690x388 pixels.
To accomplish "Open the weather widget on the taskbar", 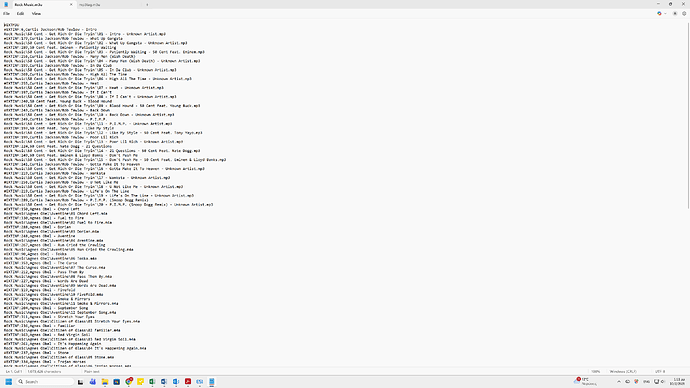I will click(x=586, y=381).
